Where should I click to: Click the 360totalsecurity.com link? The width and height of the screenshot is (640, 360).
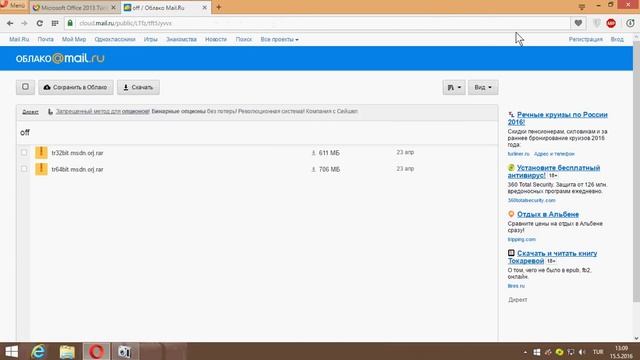(531, 200)
